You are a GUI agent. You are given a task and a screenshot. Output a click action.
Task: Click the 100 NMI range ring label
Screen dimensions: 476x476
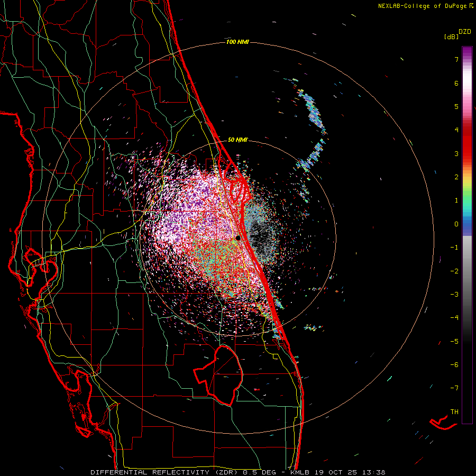(237, 42)
